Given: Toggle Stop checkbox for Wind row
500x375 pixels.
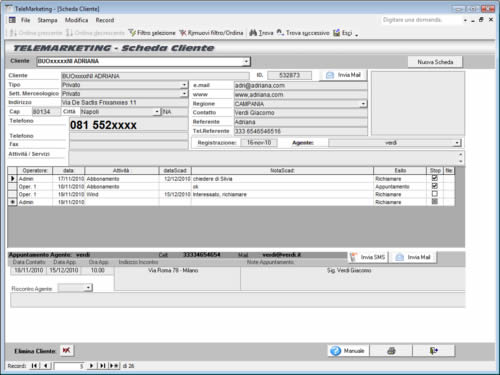Looking at the screenshot, I should point(435,194).
